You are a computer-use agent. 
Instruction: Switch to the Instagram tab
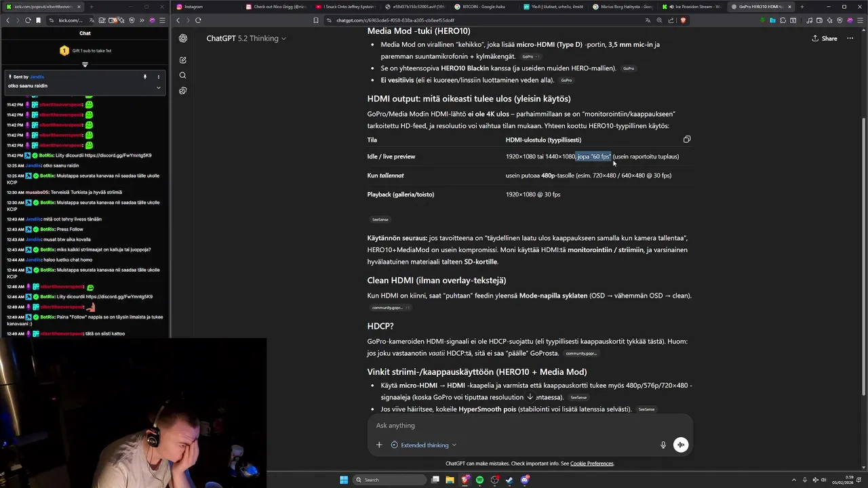click(206, 7)
